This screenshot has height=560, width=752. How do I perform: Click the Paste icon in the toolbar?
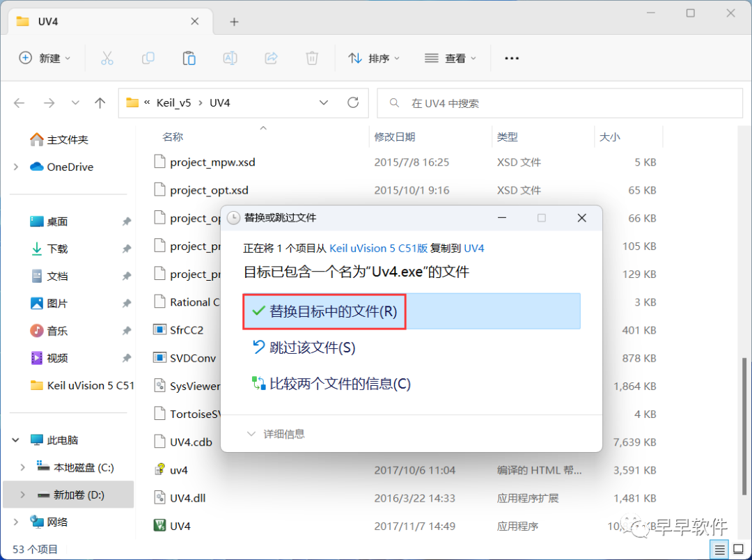click(x=189, y=59)
